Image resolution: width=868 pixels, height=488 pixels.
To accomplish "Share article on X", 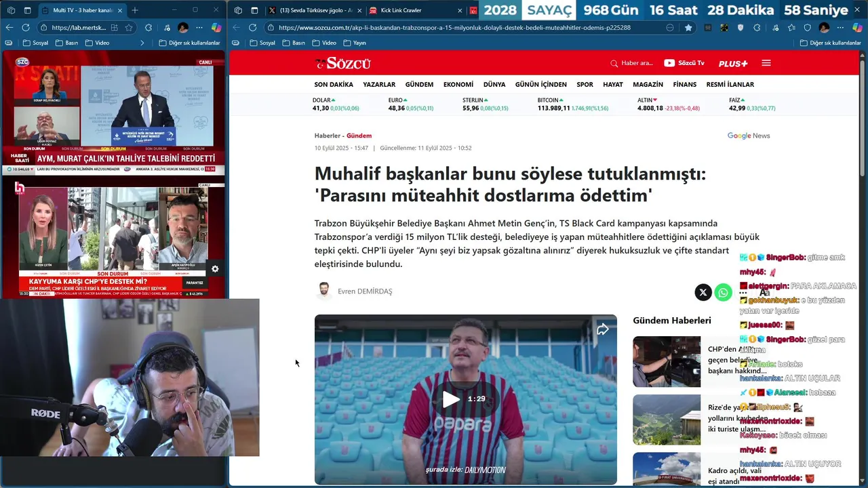I will [703, 292].
